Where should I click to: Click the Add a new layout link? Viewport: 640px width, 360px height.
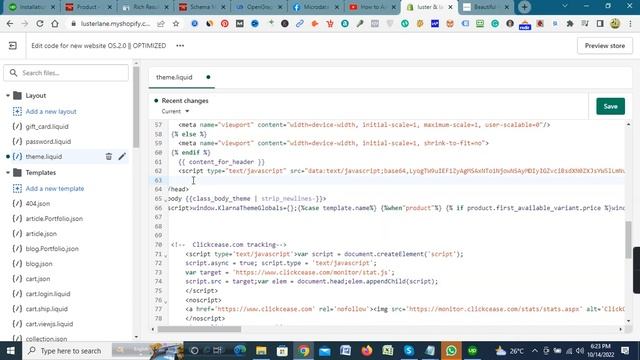click(x=51, y=111)
